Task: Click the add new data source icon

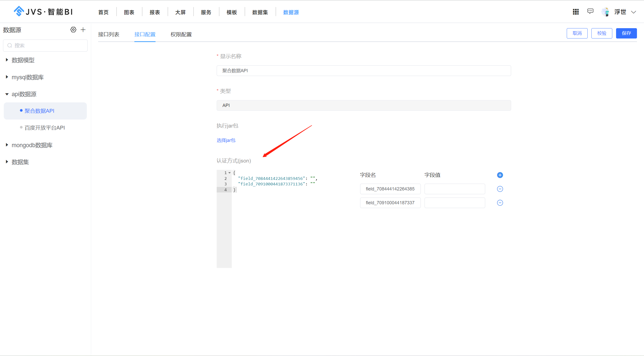Action: [x=82, y=30]
